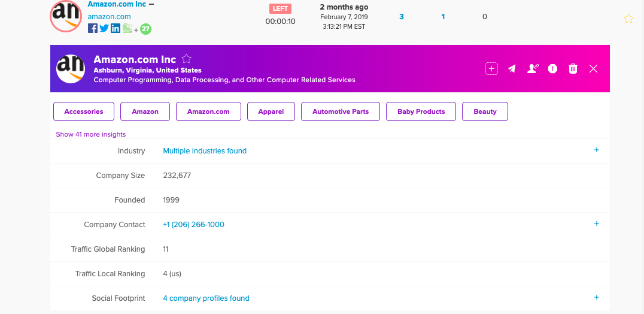The height and width of the screenshot is (314, 644).
Task: Select the Baby Products insight tag
Action: (x=421, y=111)
